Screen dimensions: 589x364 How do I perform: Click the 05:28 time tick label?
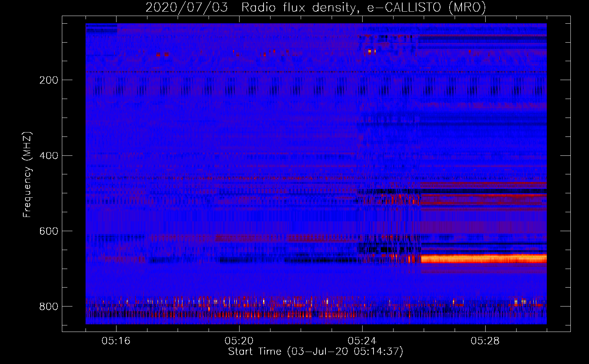coord(485,341)
